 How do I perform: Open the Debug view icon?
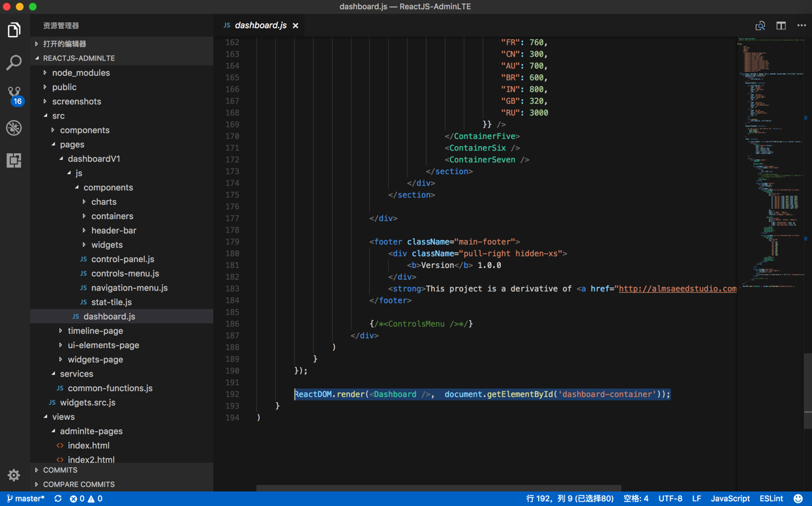[x=14, y=128]
